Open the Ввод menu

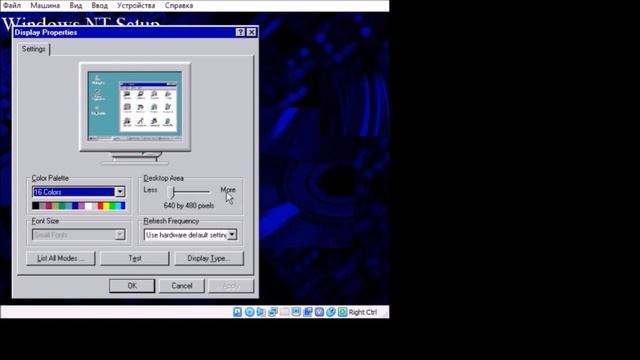[99, 5]
